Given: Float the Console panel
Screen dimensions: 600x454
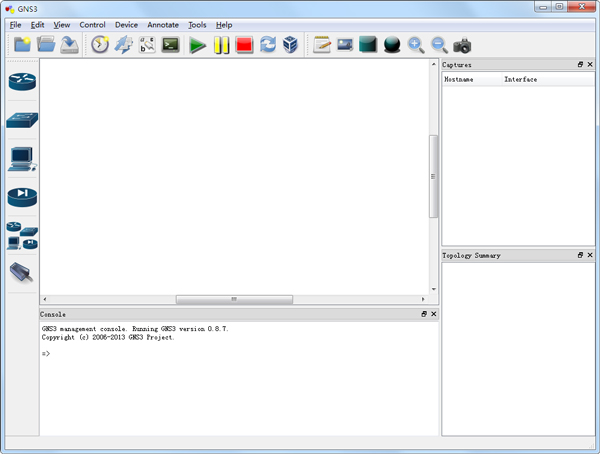Looking at the screenshot, I should point(424,314).
